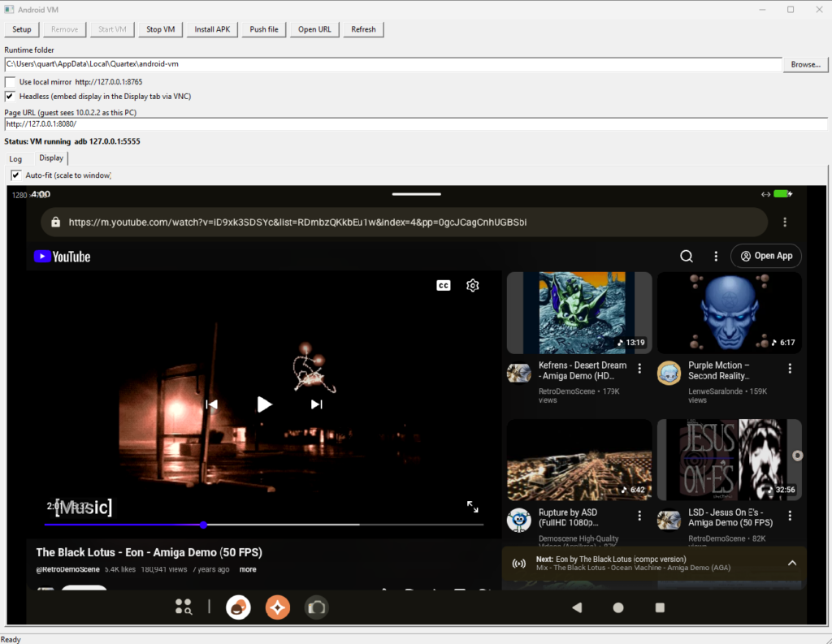
Task: Tap Android back navigation button
Action: [578, 607]
